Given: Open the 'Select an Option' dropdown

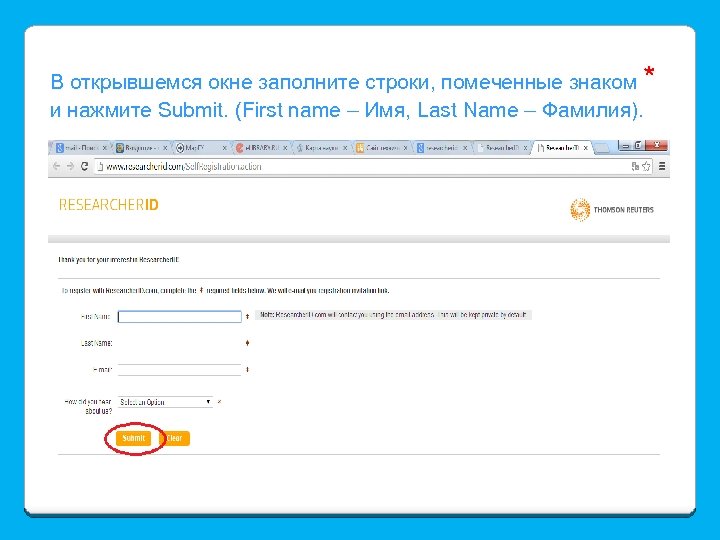Looking at the screenshot, I should [165, 402].
